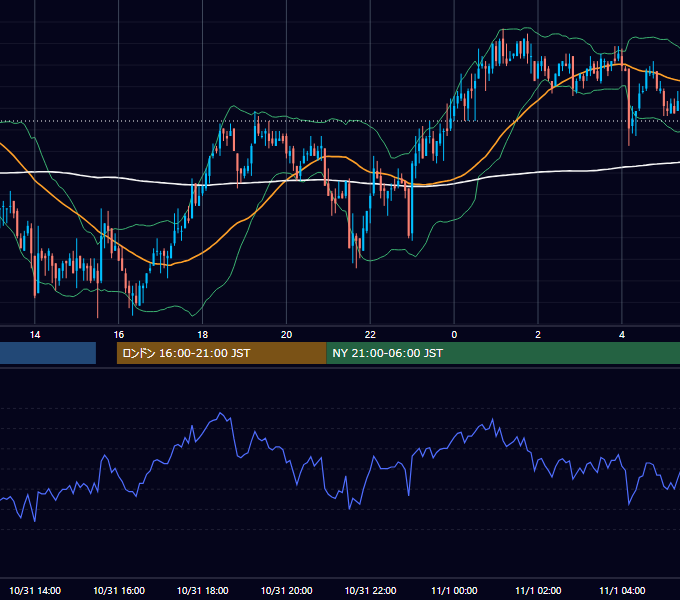This screenshot has height=600, width=680.
Task: Click the 10/31 18:00 timestamp on the bottom axis
Action: click(x=203, y=590)
